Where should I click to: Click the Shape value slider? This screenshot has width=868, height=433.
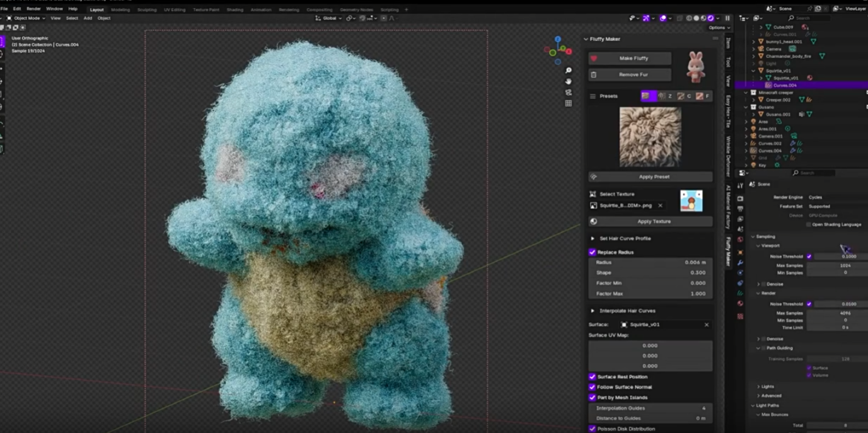point(651,273)
